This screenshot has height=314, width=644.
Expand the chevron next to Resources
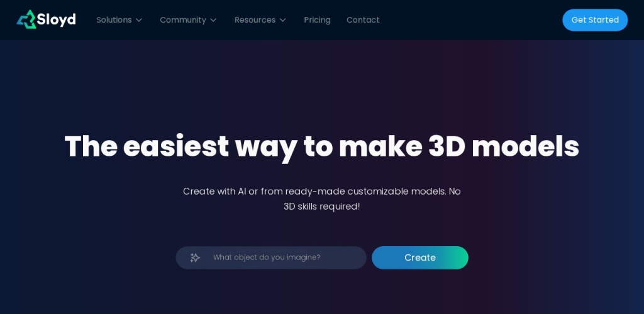tap(283, 20)
